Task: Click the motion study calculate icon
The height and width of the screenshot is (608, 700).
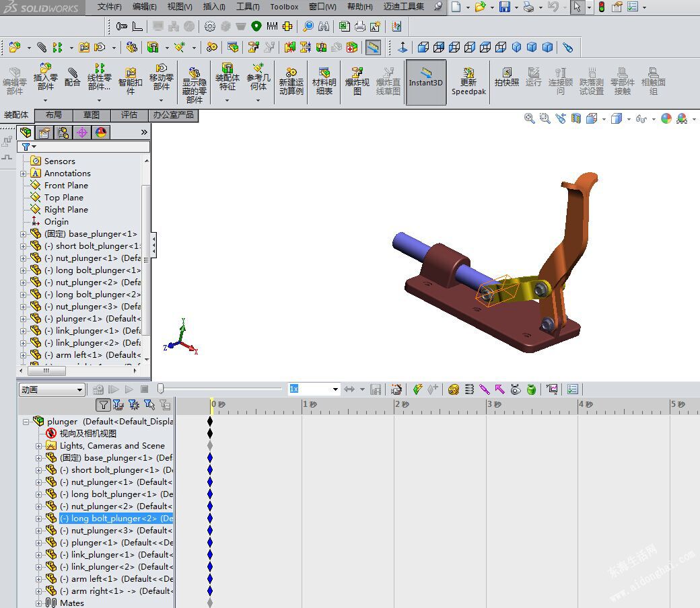Action: click(x=98, y=389)
